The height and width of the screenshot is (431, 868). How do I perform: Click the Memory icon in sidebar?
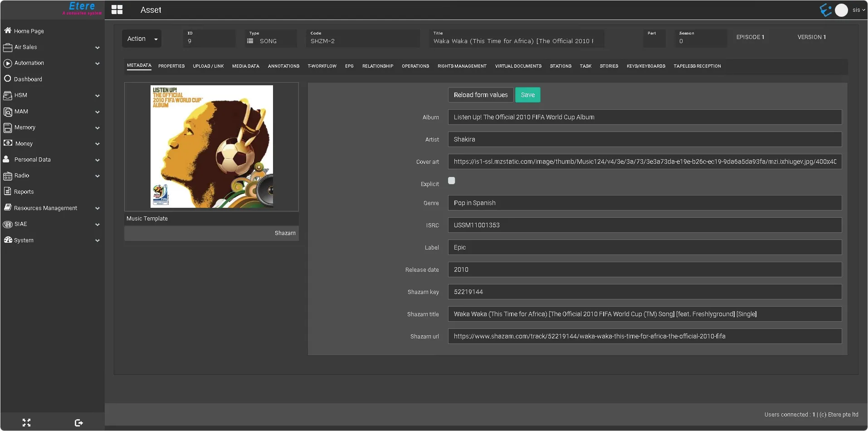(8, 127)
